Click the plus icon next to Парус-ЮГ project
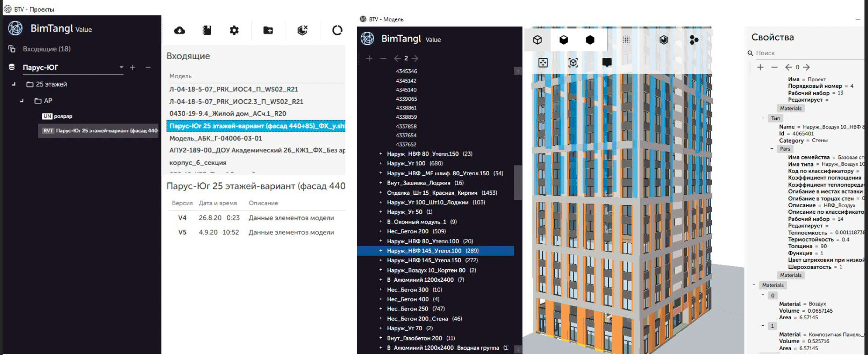The height and width of the screenshot is (355, 868). (132, 67)
